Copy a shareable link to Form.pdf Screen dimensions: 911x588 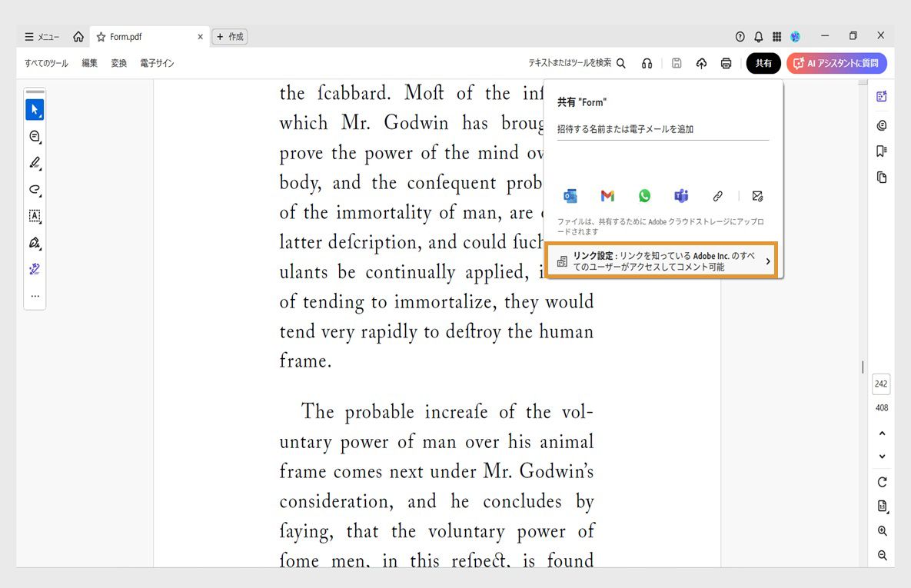pyautogui.click(x=717, y=195)
